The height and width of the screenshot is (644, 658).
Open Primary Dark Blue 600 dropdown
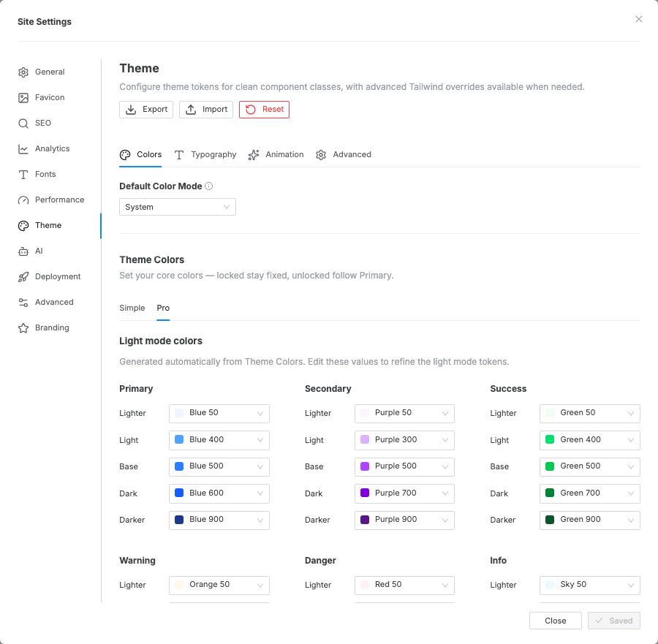[219, 493]
